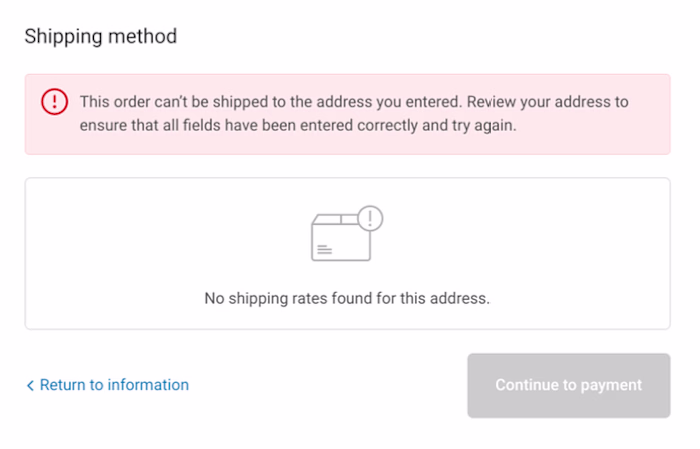
Task: Click the word "payment" on the disabled button
Action: (611, 385)
